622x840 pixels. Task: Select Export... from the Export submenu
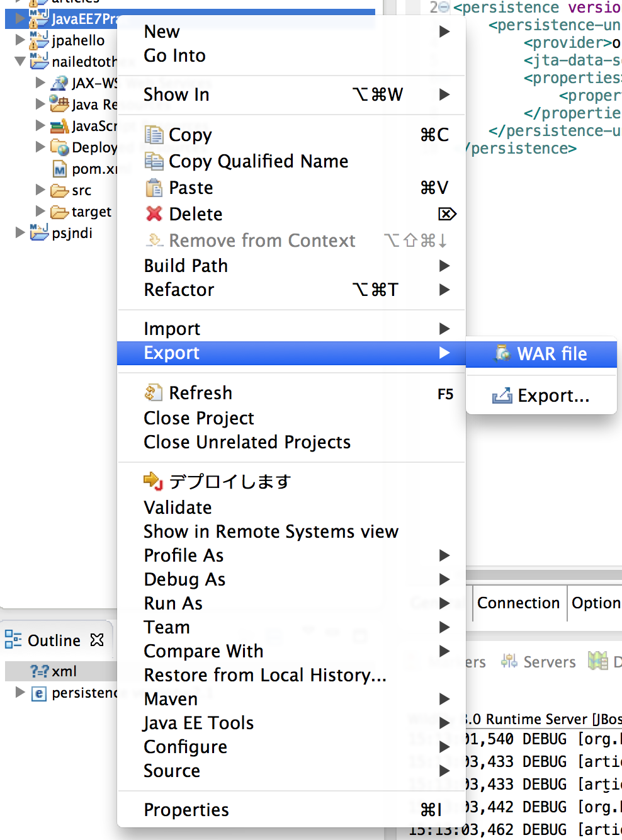click(x=553, y=395)
